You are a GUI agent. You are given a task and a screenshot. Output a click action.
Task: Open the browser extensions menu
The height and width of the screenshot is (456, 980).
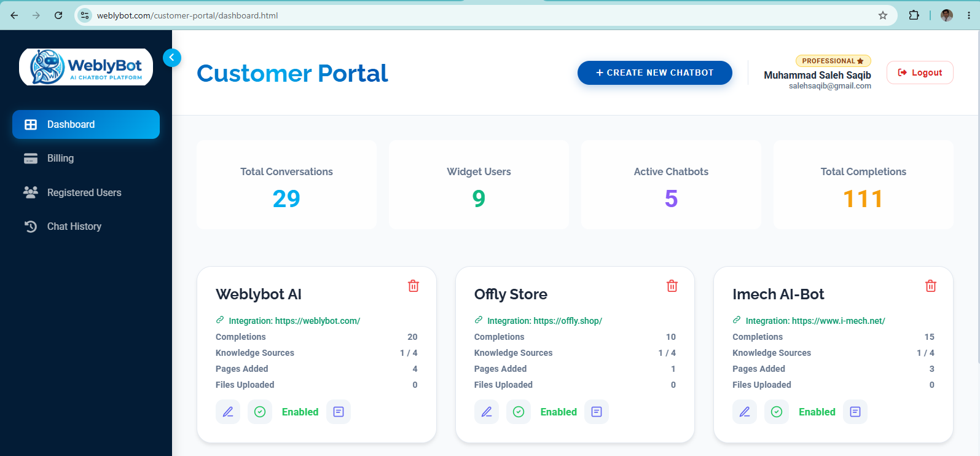[x=914, y=15]
